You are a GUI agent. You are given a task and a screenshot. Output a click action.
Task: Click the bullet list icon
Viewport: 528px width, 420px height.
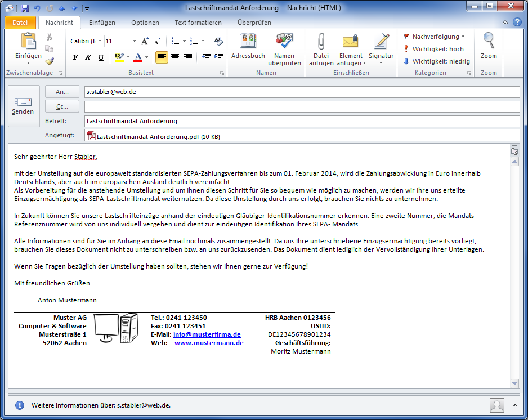176,41
